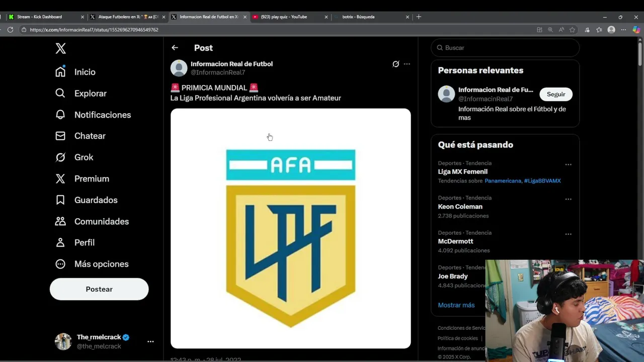Open Más opciones circle icon

coord(60,264)
